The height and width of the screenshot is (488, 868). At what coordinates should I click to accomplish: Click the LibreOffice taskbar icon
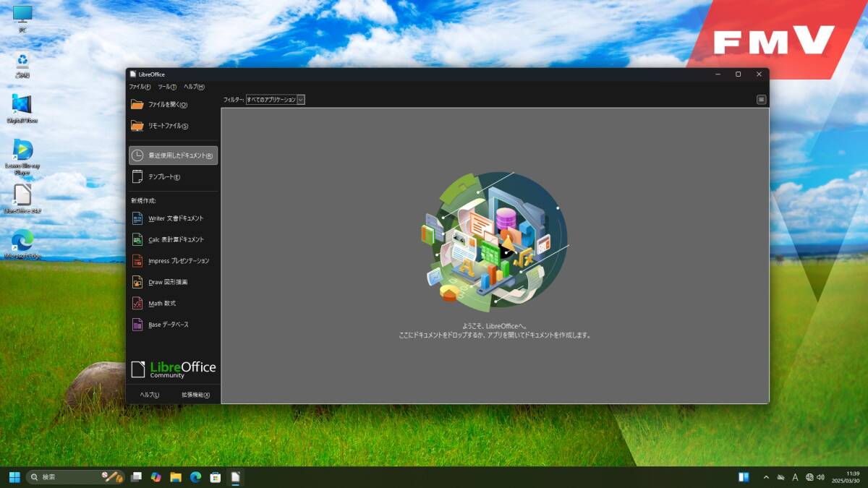(235, 477)
